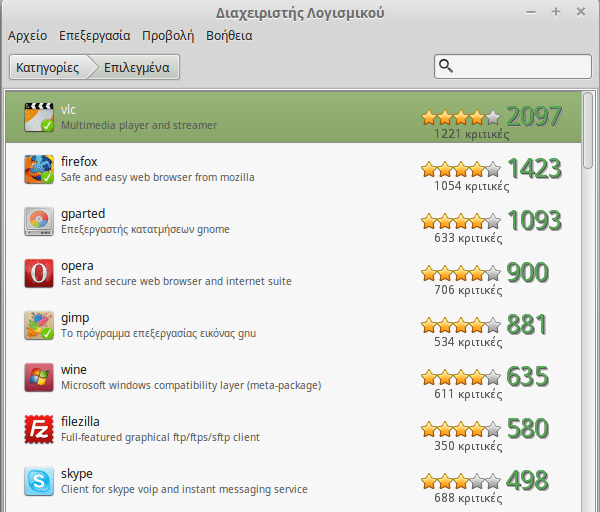Click 'Client for skype voip' description

pos(184,489)
